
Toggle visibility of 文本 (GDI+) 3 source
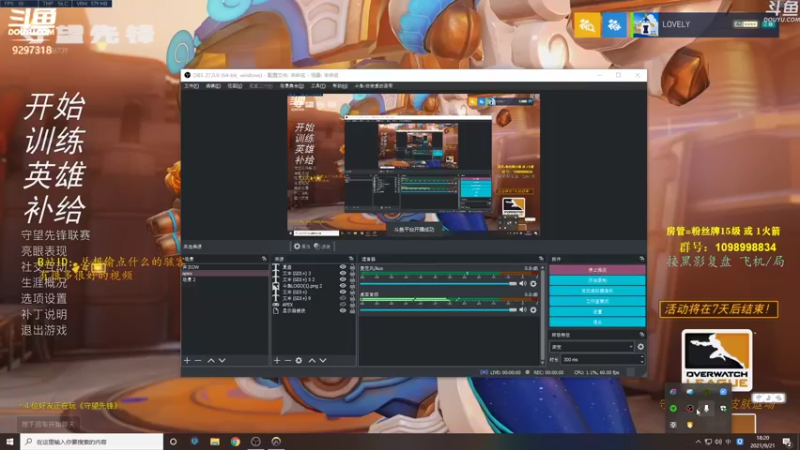point(343,273)
